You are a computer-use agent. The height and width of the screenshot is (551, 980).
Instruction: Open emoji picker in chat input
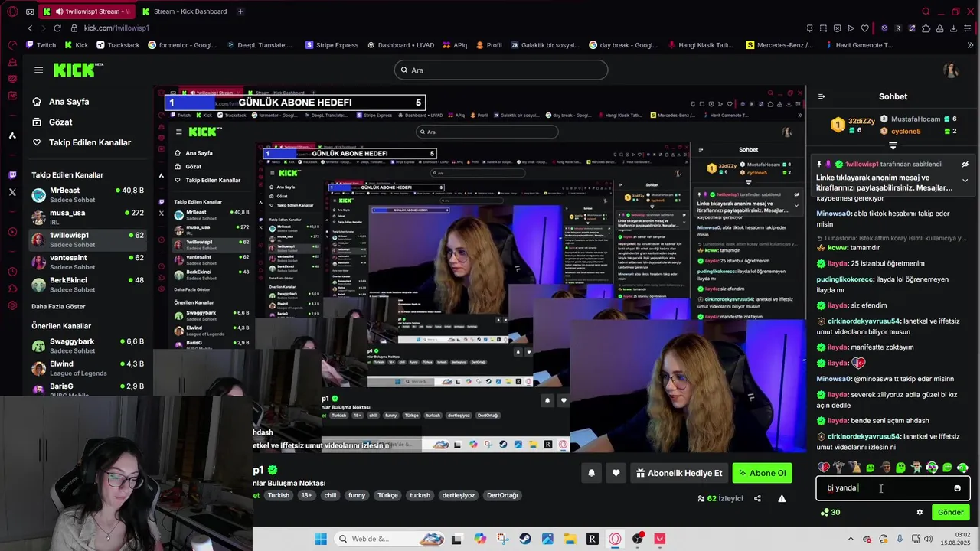(957, 488)
